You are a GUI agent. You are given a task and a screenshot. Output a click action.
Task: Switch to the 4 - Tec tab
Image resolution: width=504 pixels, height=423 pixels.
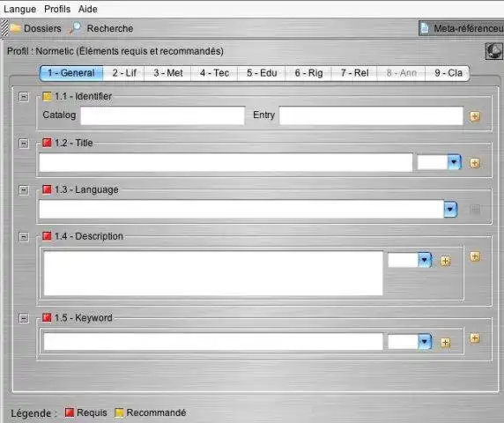(x=214, y=73)
